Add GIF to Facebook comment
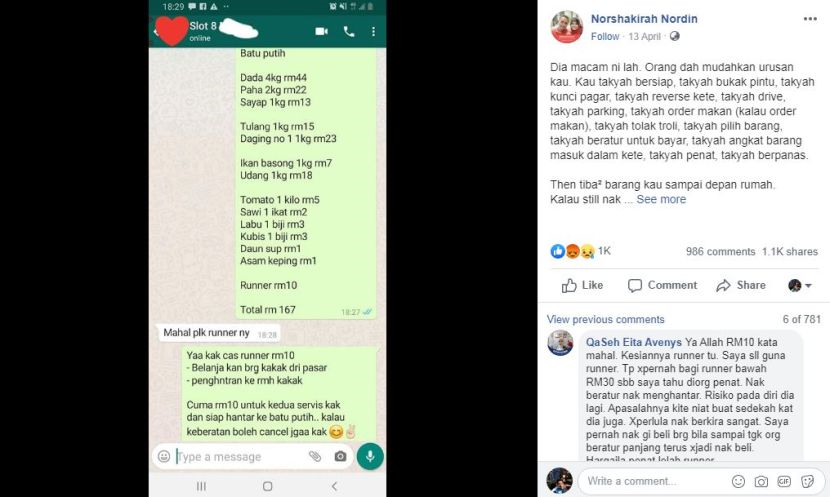This screenshot has width=830, height=497. tap(784, 481)
